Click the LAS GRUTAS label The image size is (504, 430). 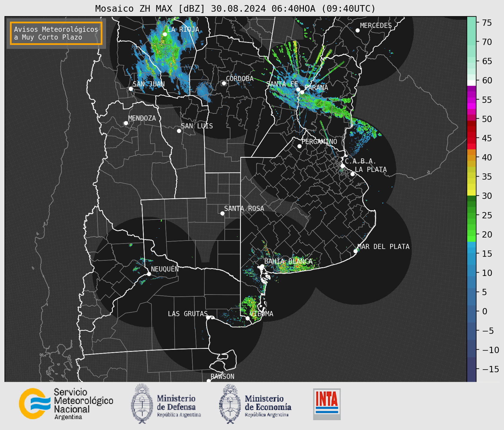tap(188, 314)
